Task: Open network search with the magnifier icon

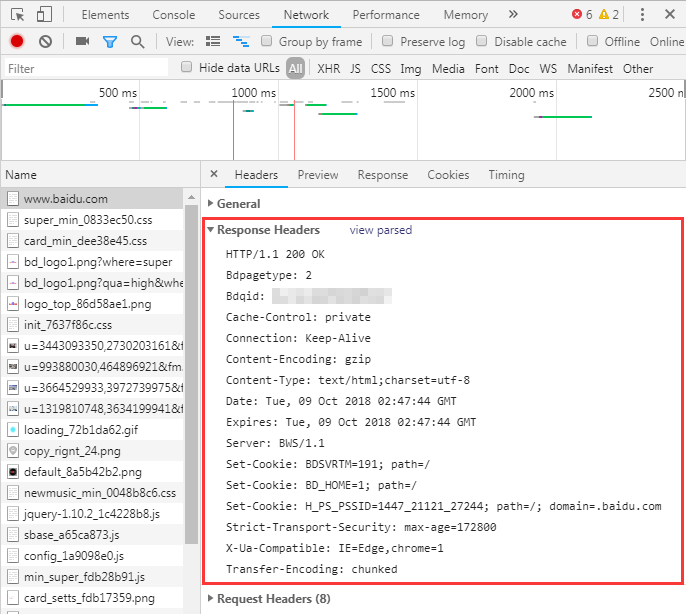Action: (137, 42)
